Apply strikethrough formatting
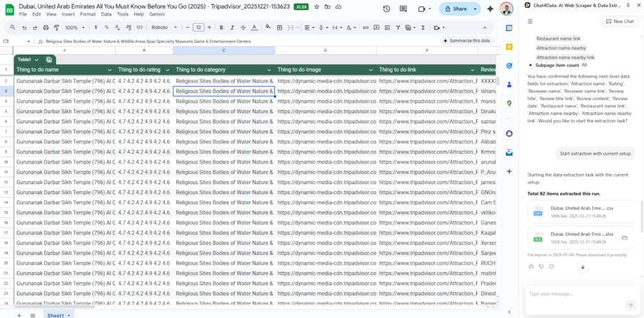 tap(243, 28)
